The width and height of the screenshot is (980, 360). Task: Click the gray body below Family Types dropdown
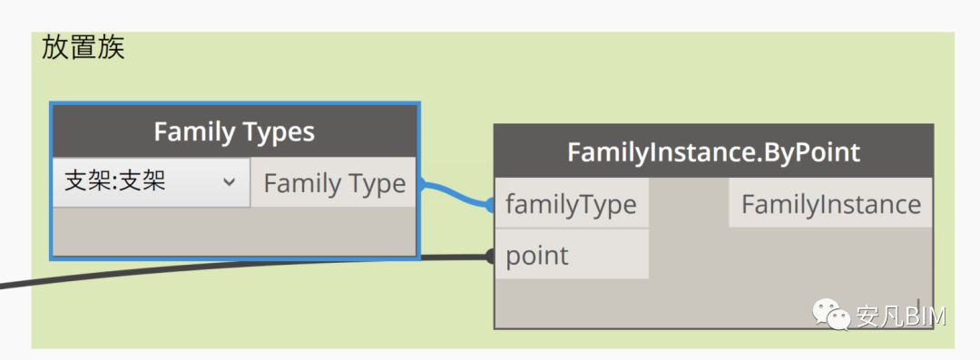(x=234, y=231)
